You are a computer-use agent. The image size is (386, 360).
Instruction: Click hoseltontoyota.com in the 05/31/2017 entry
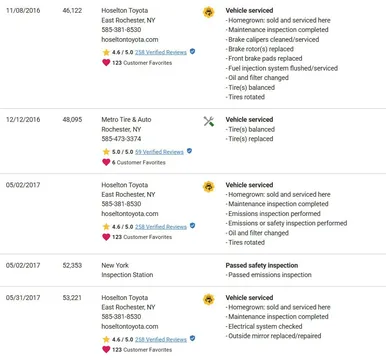point(130,326)
